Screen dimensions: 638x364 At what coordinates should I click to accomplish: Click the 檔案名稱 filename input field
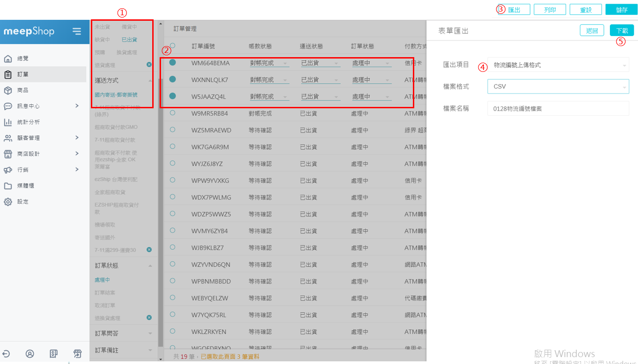pyautogui.click(x=558, y=108)
